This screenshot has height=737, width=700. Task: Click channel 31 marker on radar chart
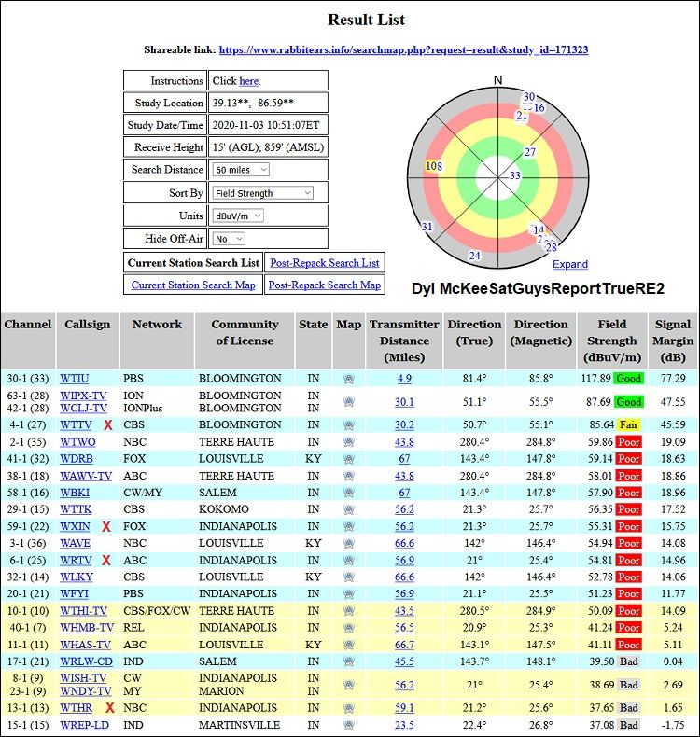pyautogui.click(x=427, y=227)
